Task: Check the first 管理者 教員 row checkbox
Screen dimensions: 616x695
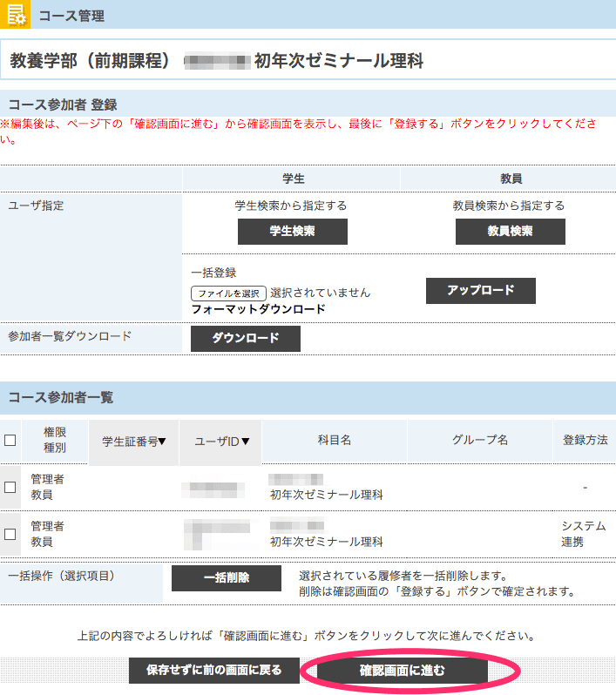Action: (x=10, y=487)
